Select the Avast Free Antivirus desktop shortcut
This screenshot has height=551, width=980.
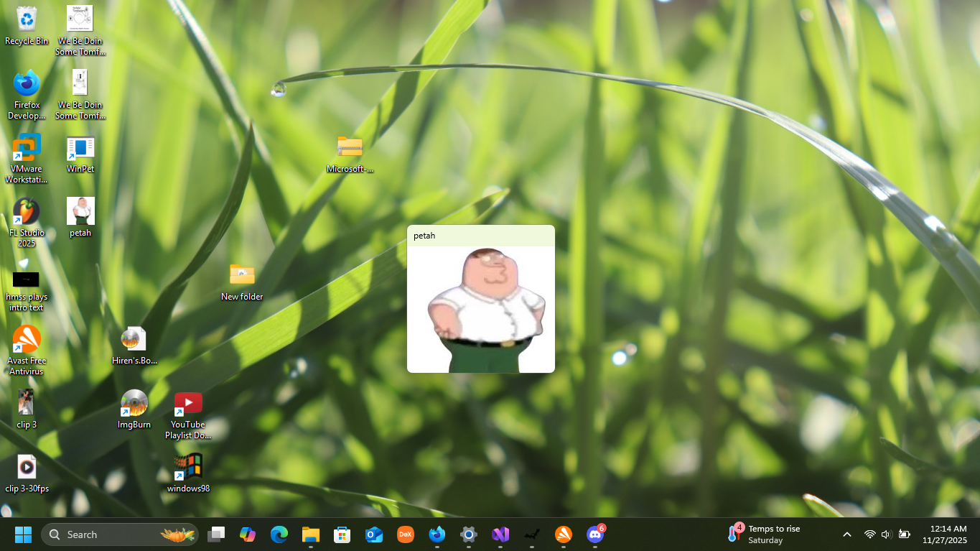(27, 350)
